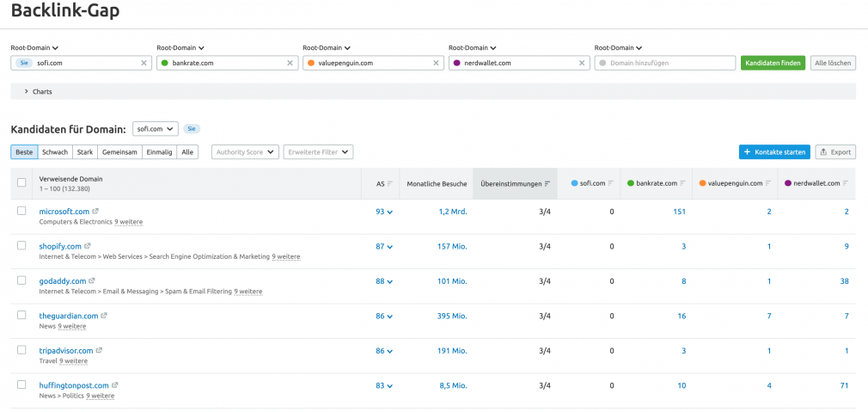Click the Export button

point(835,151)
